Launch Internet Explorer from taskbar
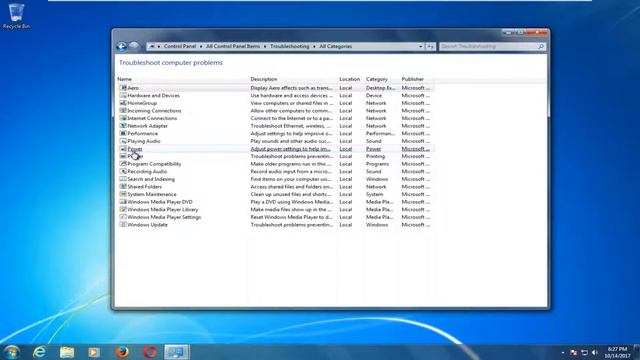Screen dimensions: 640x360 pyautogui.click(x=40, y=352)
